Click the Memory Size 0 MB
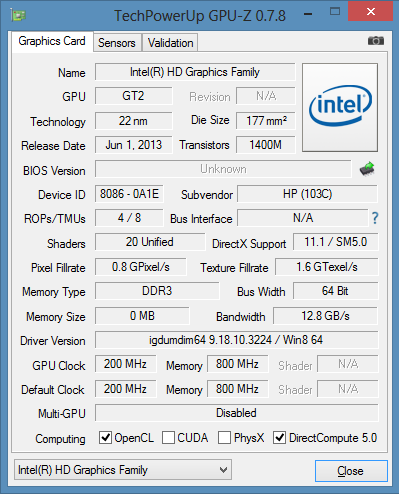The height and width of the screenshot is (494, 399). coord(142,316)
